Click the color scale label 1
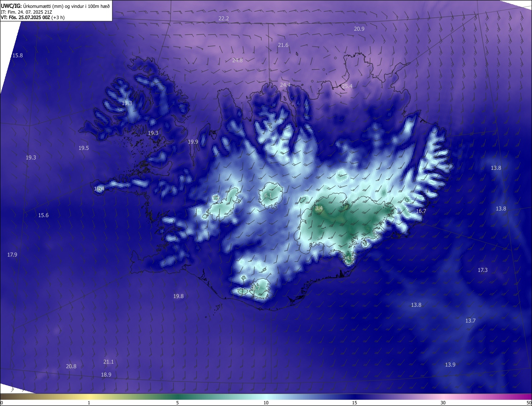This screenshot has width=532, height=406. [89, 403]
